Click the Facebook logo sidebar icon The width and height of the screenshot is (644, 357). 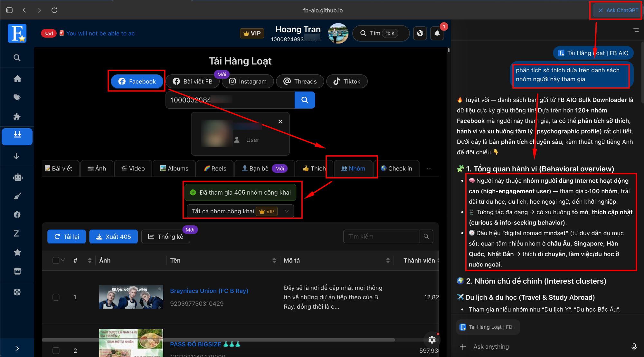pos(17,215)
